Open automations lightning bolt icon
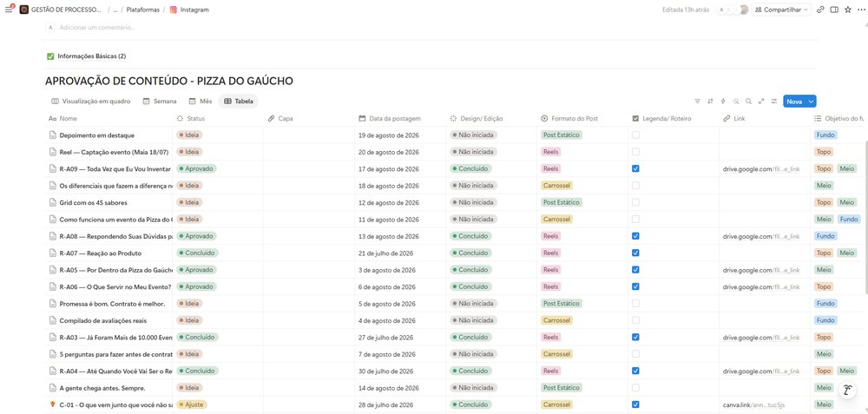The width and height of the screenshot is (868, 414). point(723,102)
